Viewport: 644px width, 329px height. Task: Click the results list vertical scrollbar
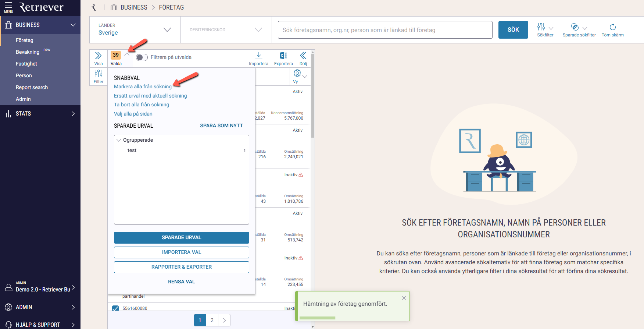313,96
